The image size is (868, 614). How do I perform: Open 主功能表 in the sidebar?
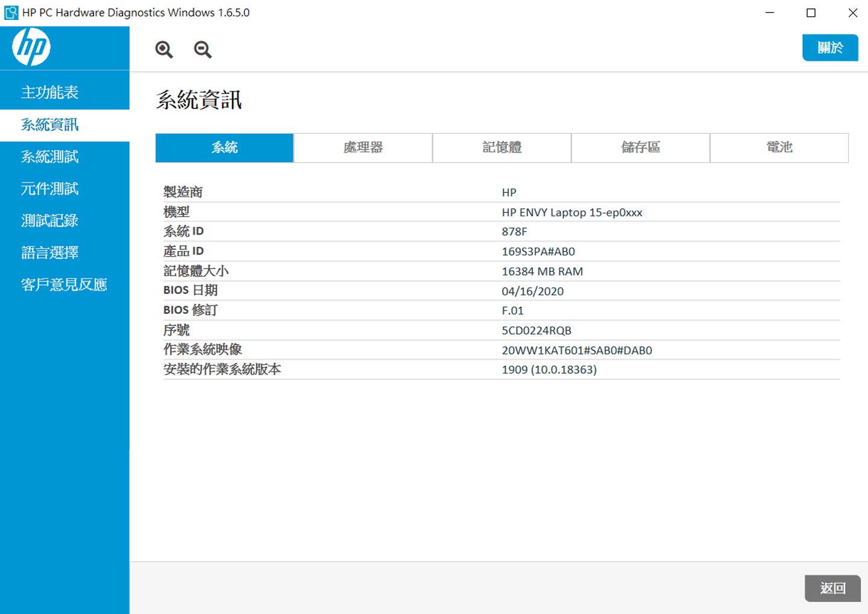click(x=64, y=92)
